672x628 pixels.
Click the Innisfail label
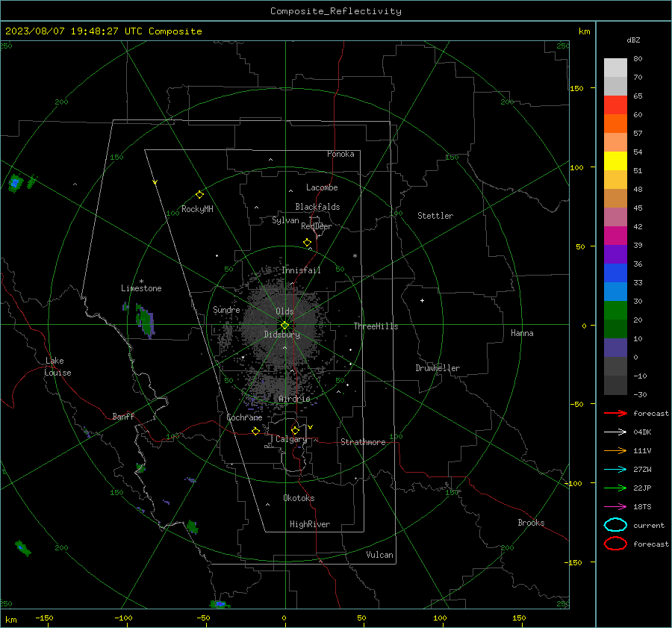301,270
